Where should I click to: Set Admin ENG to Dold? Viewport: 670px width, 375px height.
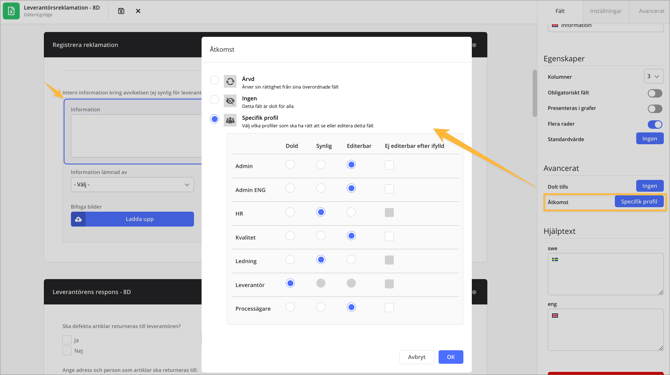tap(290, 188)
